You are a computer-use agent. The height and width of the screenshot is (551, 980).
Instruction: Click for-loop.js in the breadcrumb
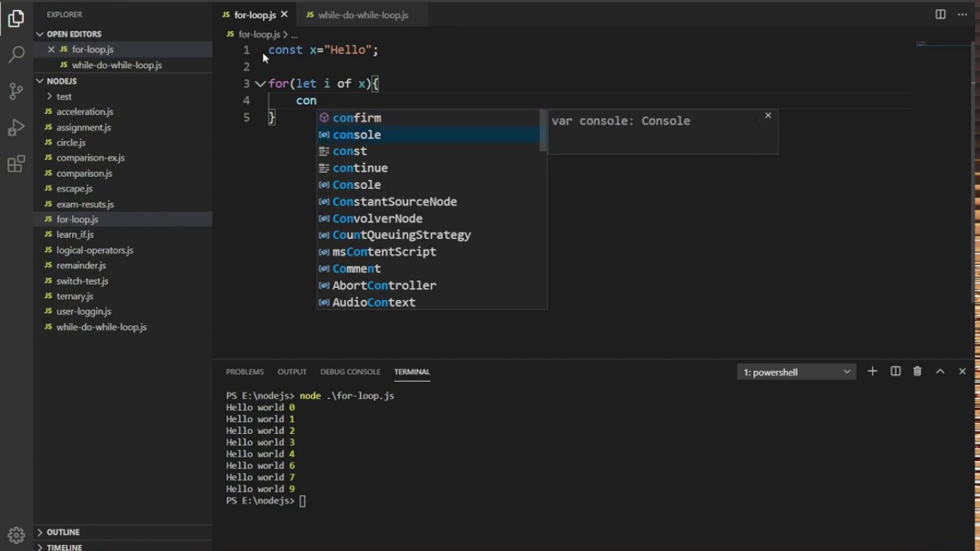tap(259, 34)
